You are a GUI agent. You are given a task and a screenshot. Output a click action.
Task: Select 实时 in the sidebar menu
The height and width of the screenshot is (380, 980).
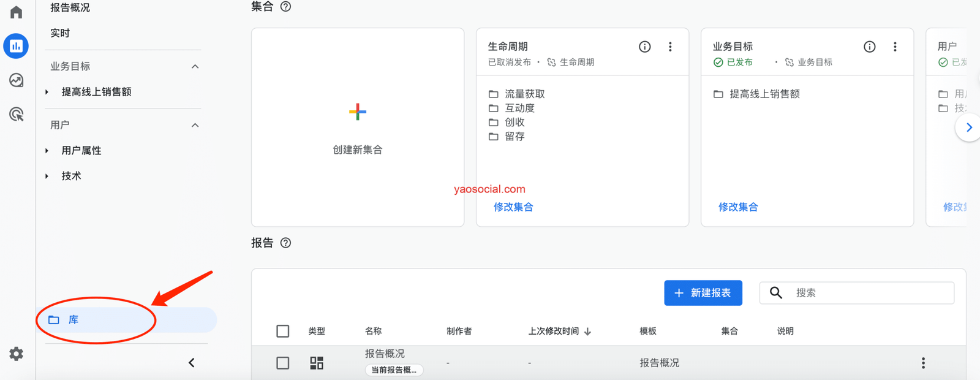[x=60, y=33]
